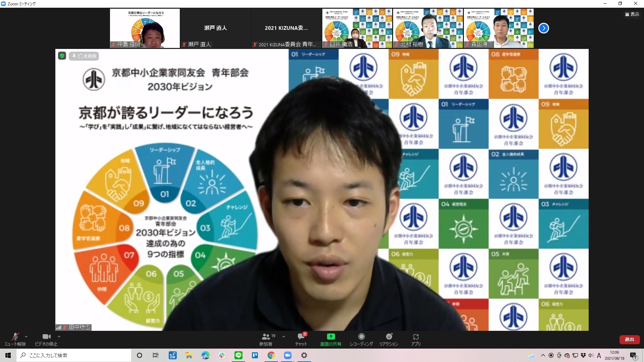Expand hidden system tray icons
Screen dimensions: 644x362
(x=543, y=355)
